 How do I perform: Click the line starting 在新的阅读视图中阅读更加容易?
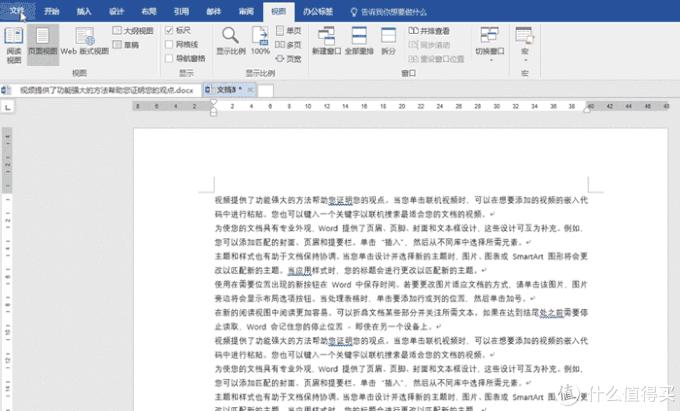click(x=401, y=313)
